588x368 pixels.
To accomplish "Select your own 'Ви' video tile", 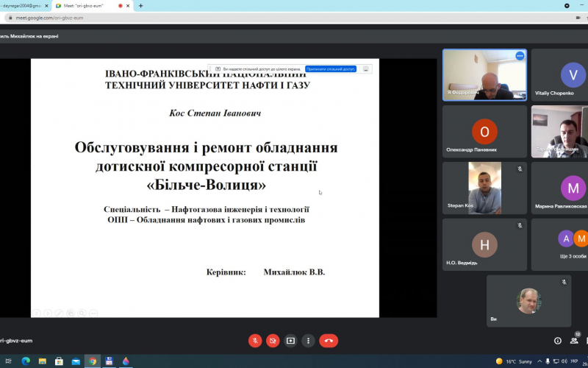I will pyautogui.click(x=528, y=301).
